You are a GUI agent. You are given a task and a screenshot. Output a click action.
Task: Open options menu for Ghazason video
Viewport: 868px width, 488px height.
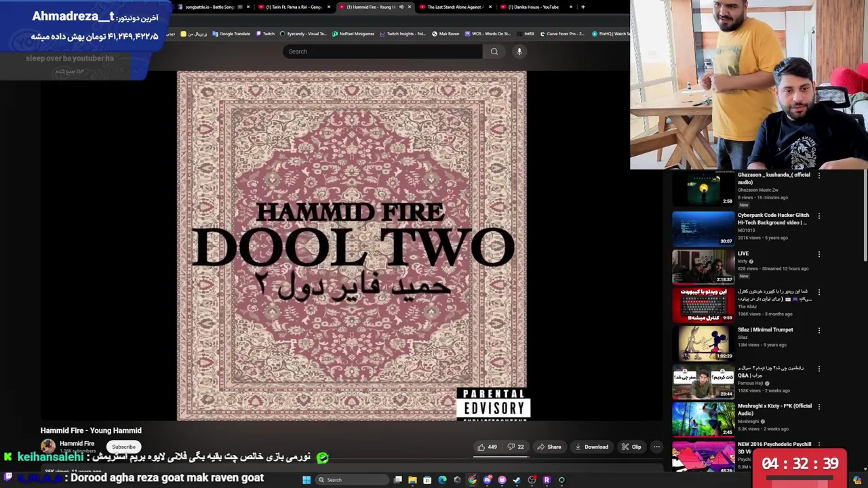819,176
